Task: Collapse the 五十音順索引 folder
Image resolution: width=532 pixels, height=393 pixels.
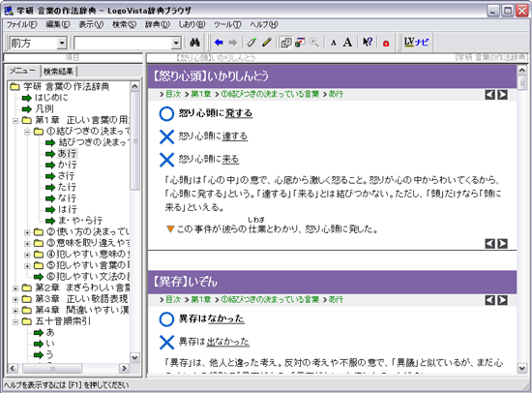Action: tap(15, 321)
